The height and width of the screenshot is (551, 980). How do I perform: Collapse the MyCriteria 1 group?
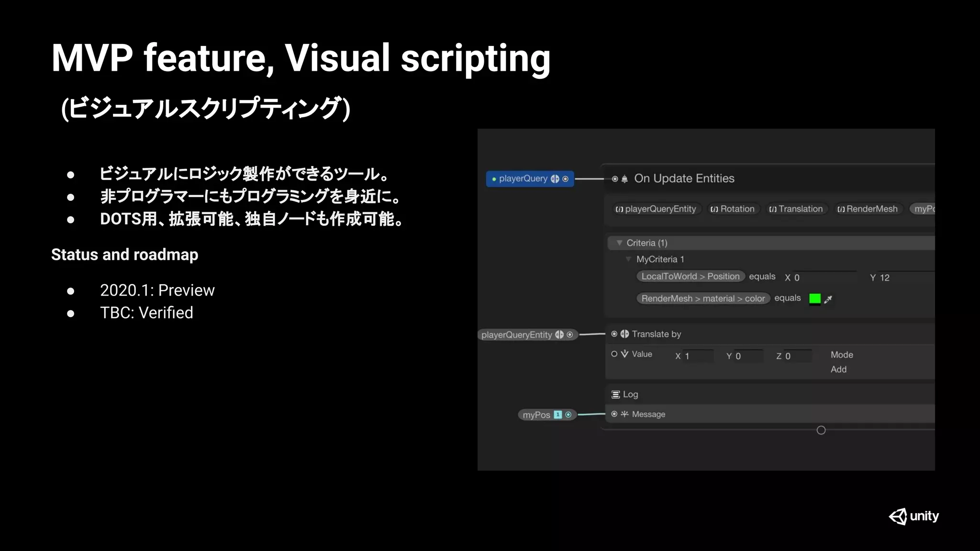[628, 259]
